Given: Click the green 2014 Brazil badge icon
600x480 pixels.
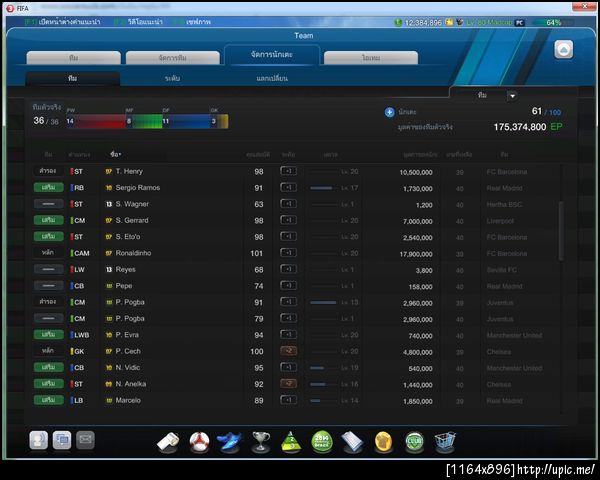Looking at the screenshot, I should coord(322,442).
